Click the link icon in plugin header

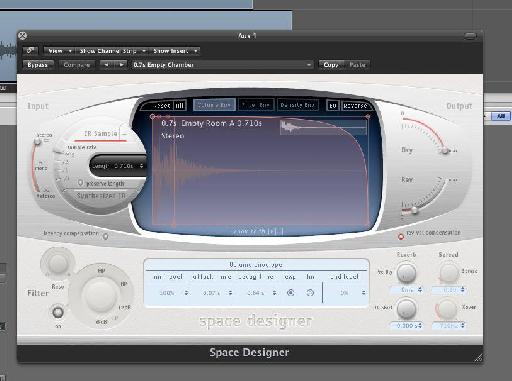click(x=30, y=51)
